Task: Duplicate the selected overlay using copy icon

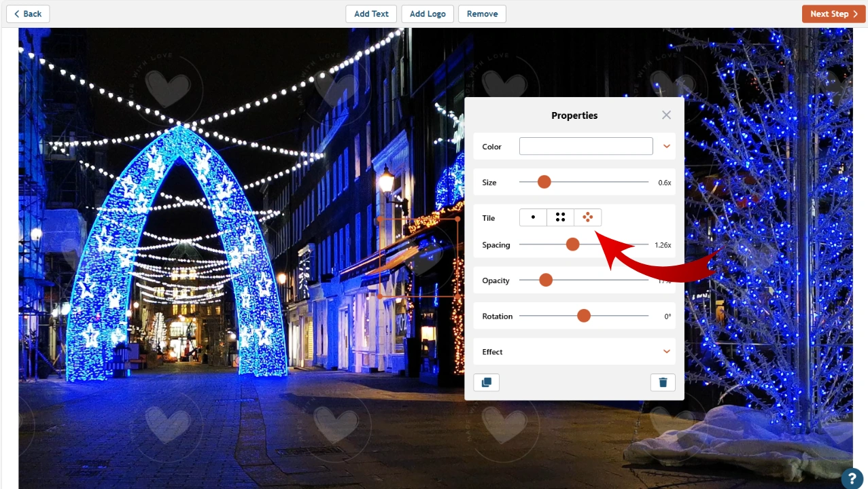Action: (486, 382)
